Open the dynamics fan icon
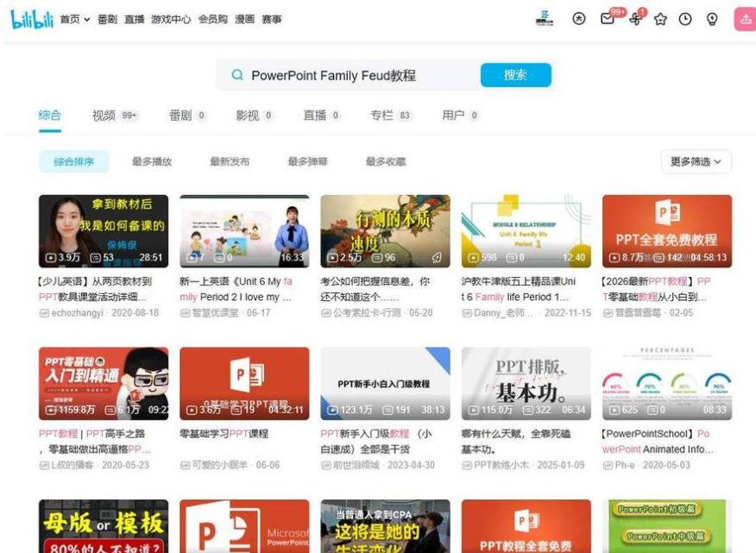 pos(635,19)
